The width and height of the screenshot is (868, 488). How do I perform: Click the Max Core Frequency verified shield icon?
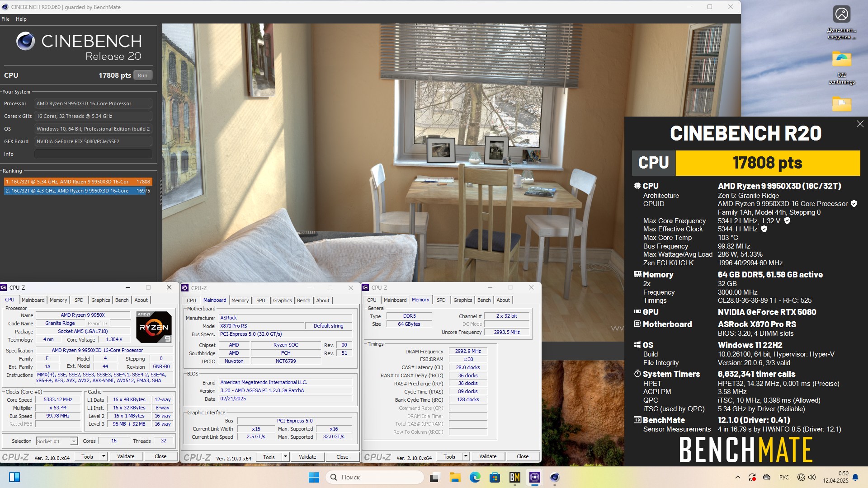tap(787, 221)
